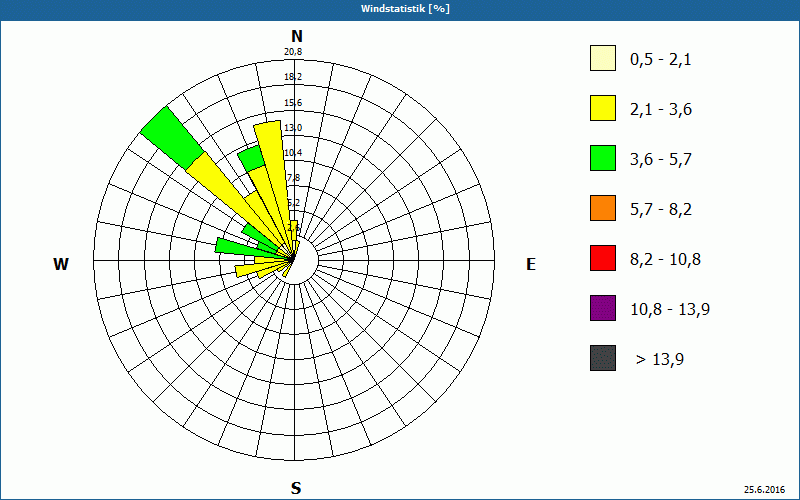Click the legend label 8,2 - 10,8

(x=665, y=260)
